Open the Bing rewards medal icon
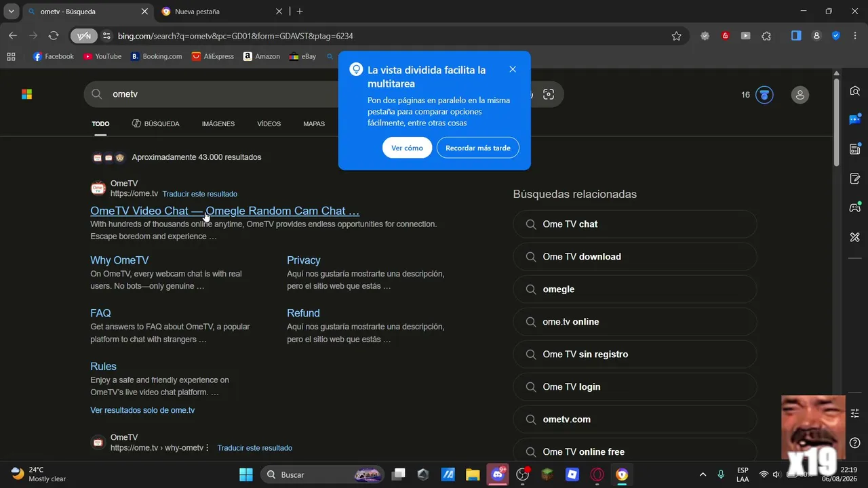Image resolution: width=868 pixels, height=488 pixels. (x=764, y=95)
